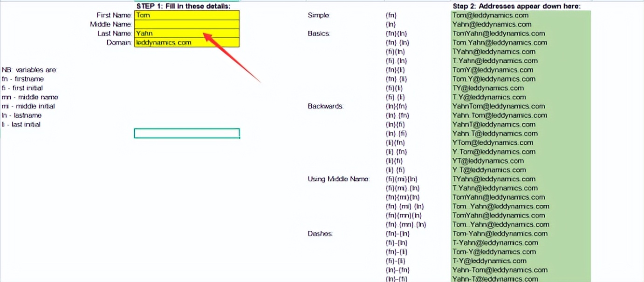Viewport: 644px width, 282px height.
Task: Click TYahn@leddynamics.com in the {fi}{ln} row
Action: [494, 52]
